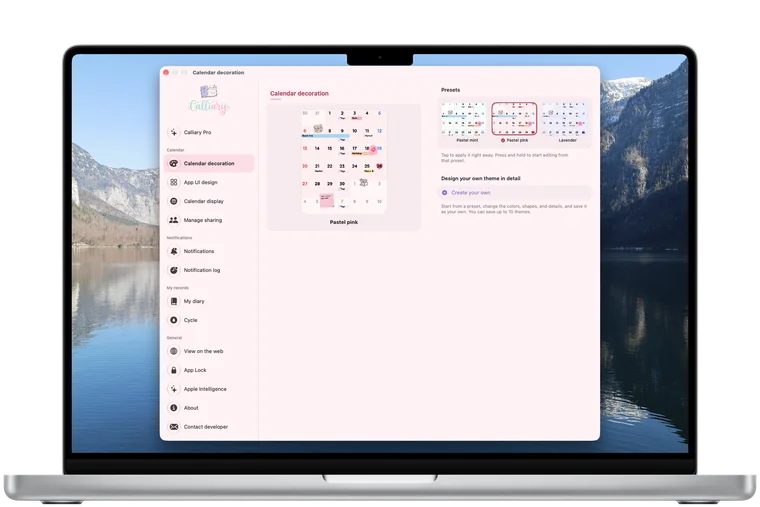The height and width of the screenshot is (507, 760).
Task: Open the Cycle records
Action: [209, 320]
